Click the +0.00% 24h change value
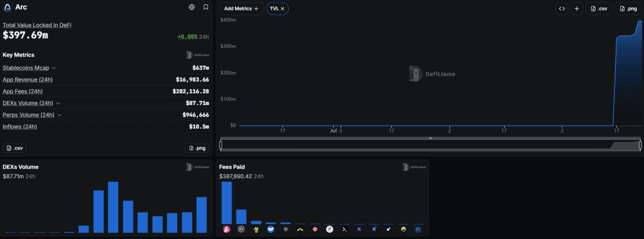 coord(187,37)
